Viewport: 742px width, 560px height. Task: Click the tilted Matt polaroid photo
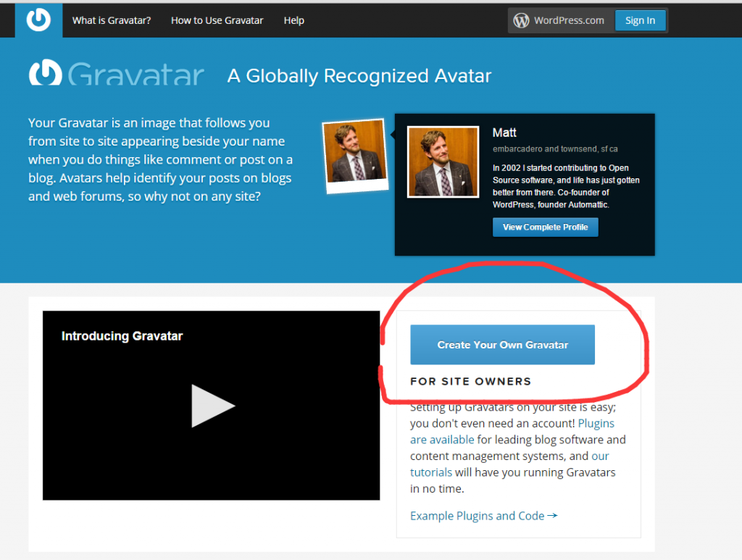click(355, 156)
